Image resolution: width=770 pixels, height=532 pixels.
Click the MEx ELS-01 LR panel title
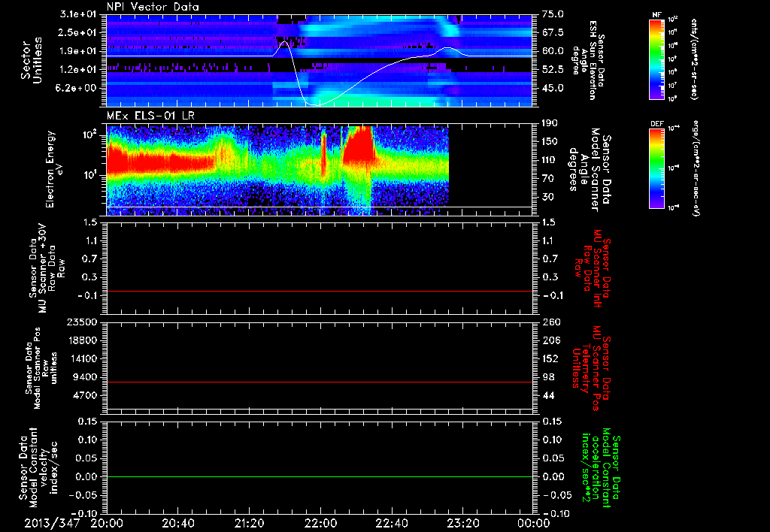[150, 116]
